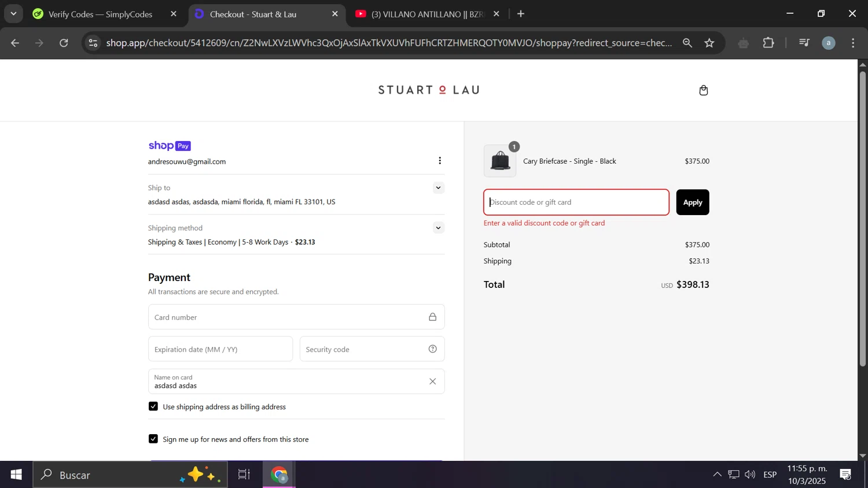This screenshot has height=488, width=868.
Task: Open Shop Pay account options menu
Action: 440,161
